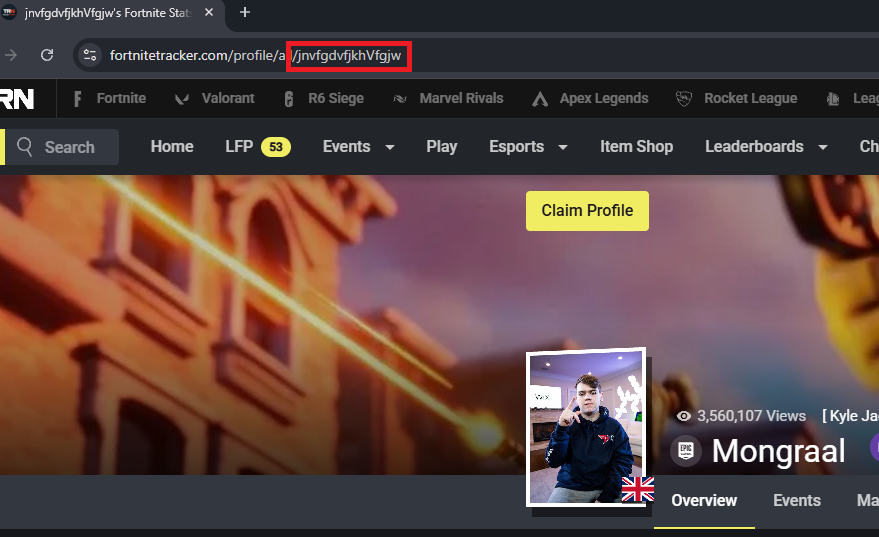Viewport: 879px width, 537px height.
Task: Click the Mongraal profile avatar photo
Action: pos(586,427)
